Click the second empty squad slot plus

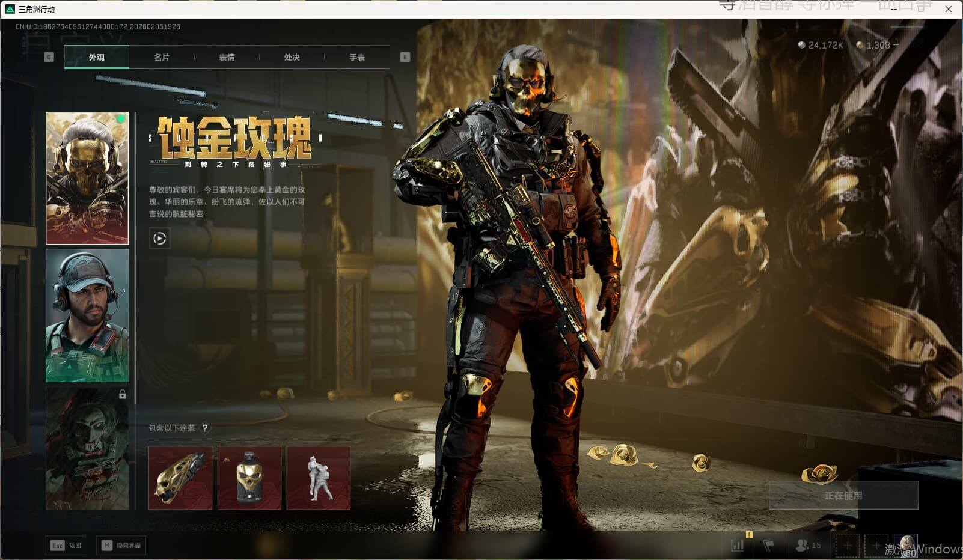coord(876,546)
